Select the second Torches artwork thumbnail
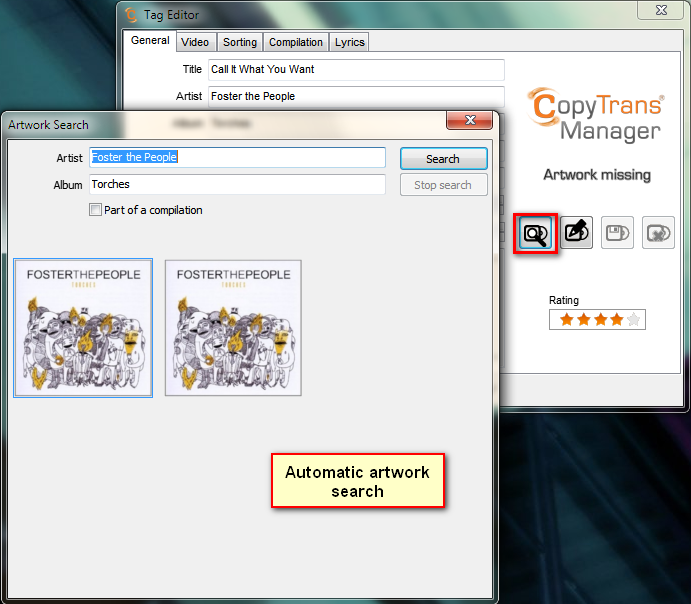Screen dimensions: 691x604 pyautogui.click(x=233, y=328)
